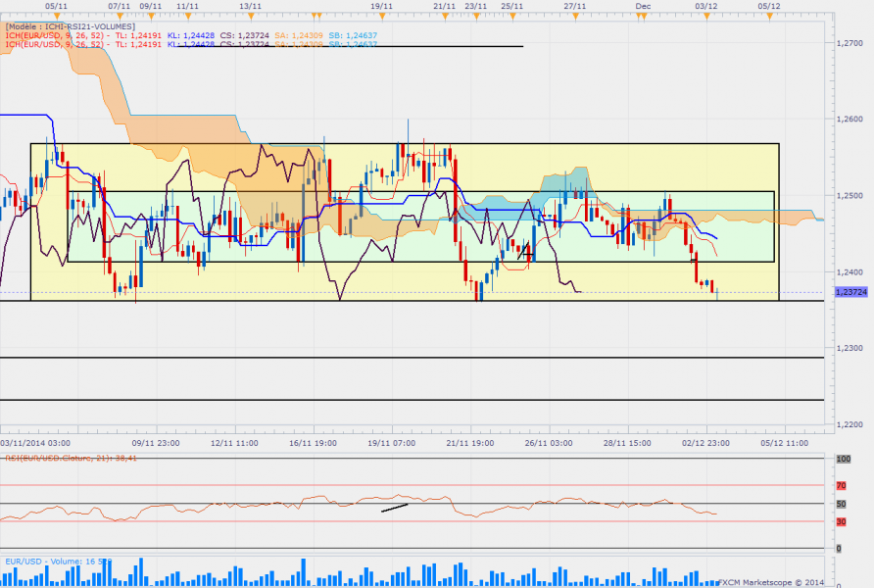Select the red RSI 70 level tag
The image size is (874, 588).
tap(841, 485)
